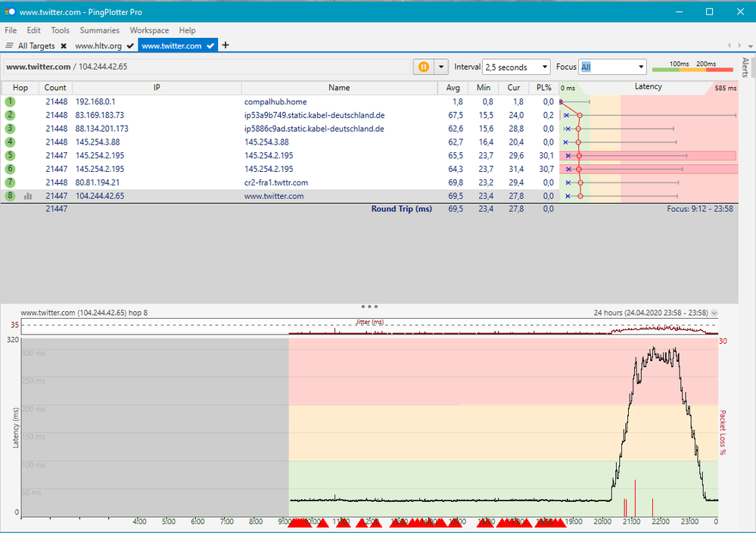The width and height of the screenshot is (756, 533).
Task: Click the target address field www.twitter.com
Action: pos(38,67)
